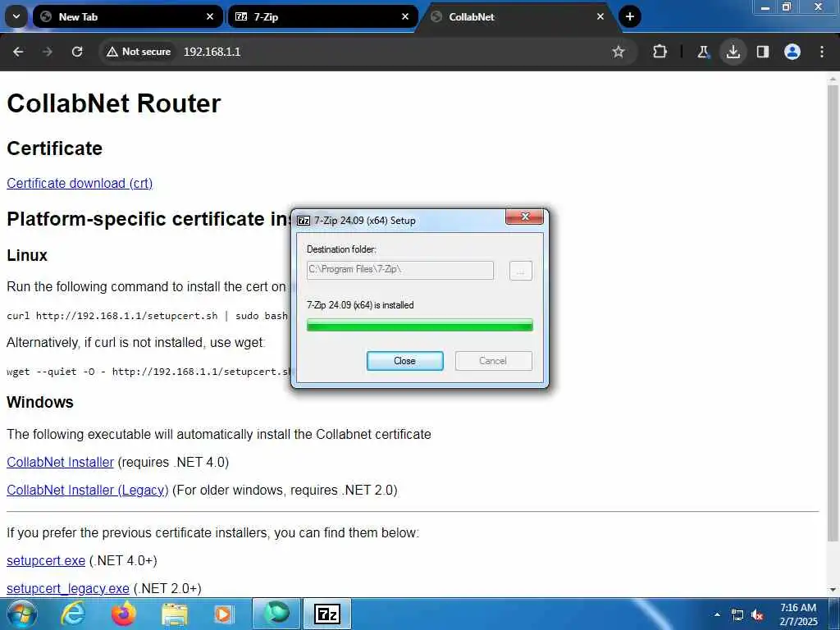Open a new browser tab
840x630 pixels.
630,16
